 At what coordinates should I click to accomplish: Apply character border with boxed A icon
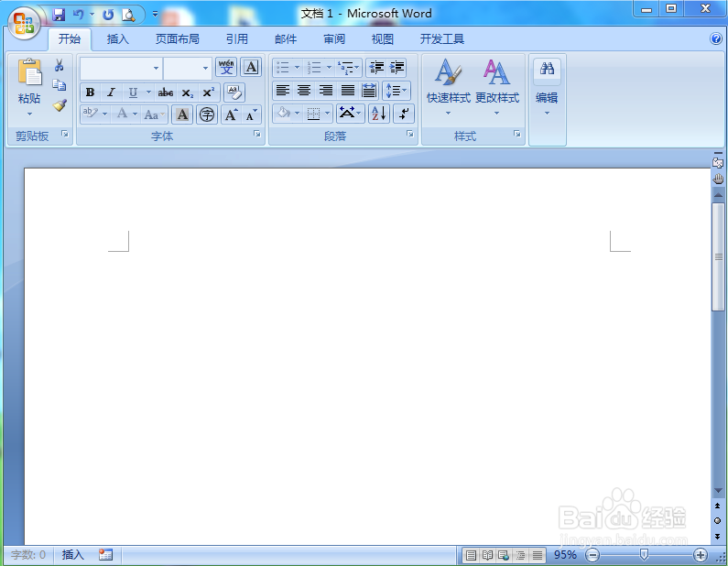251,67
